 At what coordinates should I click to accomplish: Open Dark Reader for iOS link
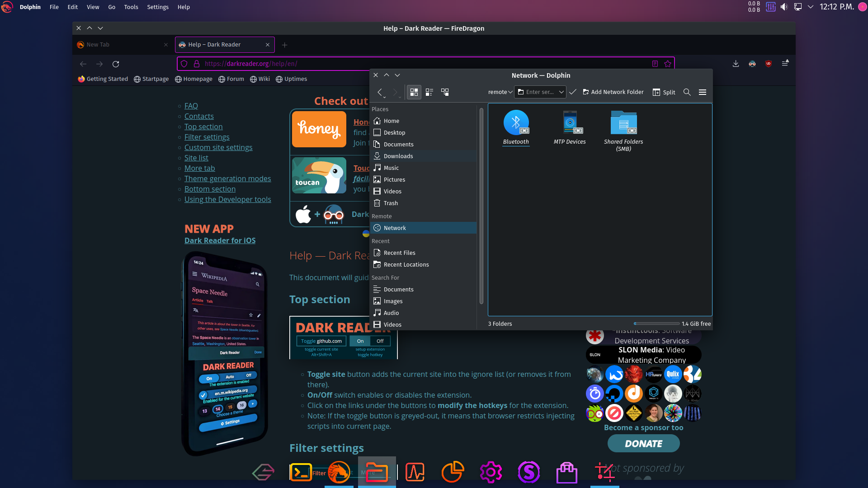(x=220, y=240)
